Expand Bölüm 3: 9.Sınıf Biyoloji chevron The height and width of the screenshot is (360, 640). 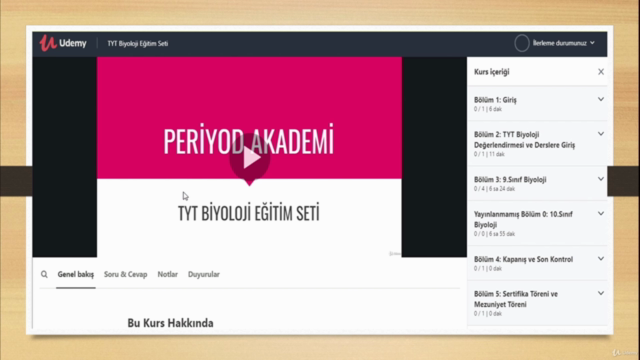pos(601,179)
